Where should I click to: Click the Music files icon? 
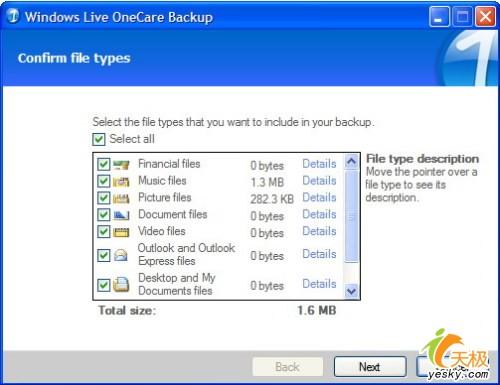(x=121, y=181)
